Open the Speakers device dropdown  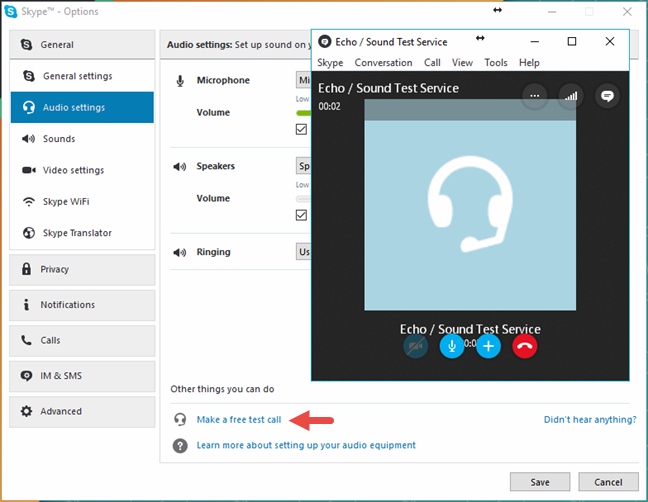304,166
